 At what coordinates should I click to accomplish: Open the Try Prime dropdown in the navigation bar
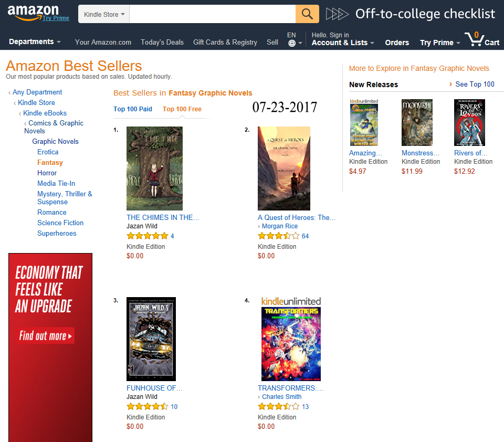[x=440, y=43]
